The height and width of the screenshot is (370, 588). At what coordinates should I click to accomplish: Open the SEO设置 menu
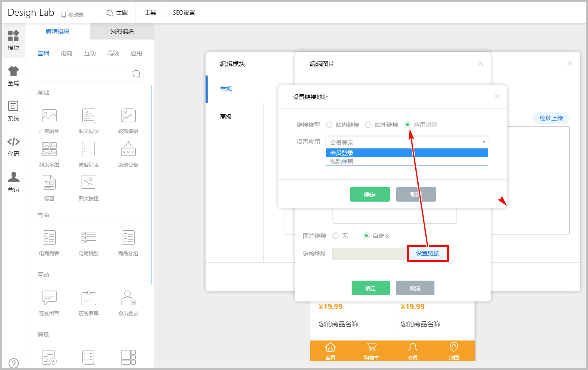click(x=184, y=13)
